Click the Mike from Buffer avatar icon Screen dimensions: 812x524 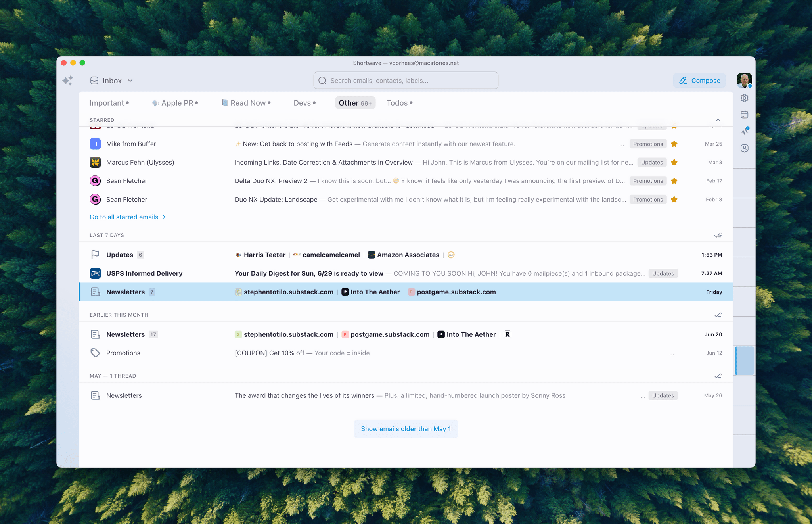click(95, 144)
